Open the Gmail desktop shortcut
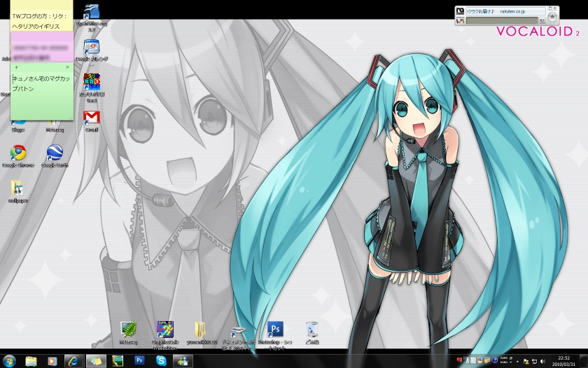The height and width of the screenshot is (368, 588). point(92,121)
